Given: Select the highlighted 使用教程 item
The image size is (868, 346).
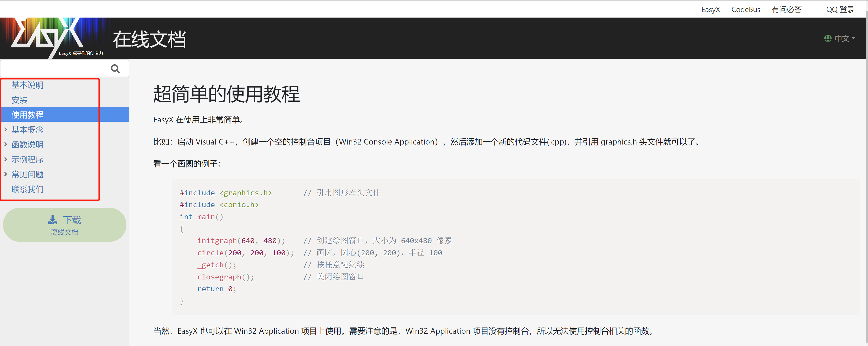Looking at the screenshot, I should tap(27, 115).
